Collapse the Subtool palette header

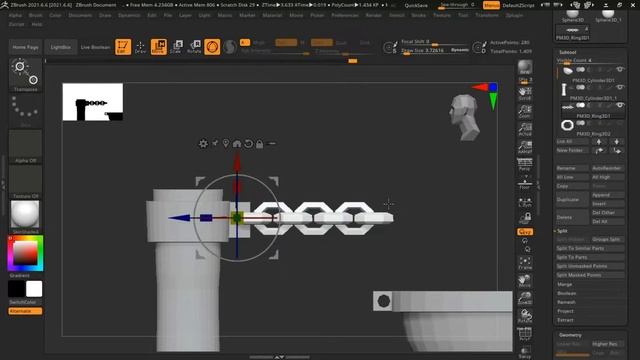[568, 52]
